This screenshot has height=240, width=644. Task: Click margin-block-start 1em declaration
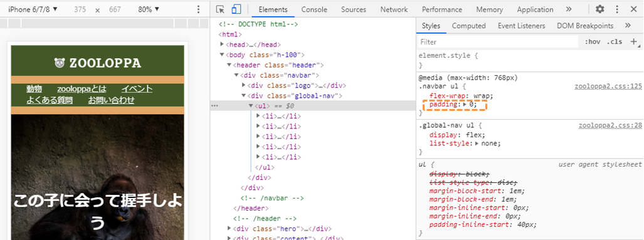click(477, 191)
